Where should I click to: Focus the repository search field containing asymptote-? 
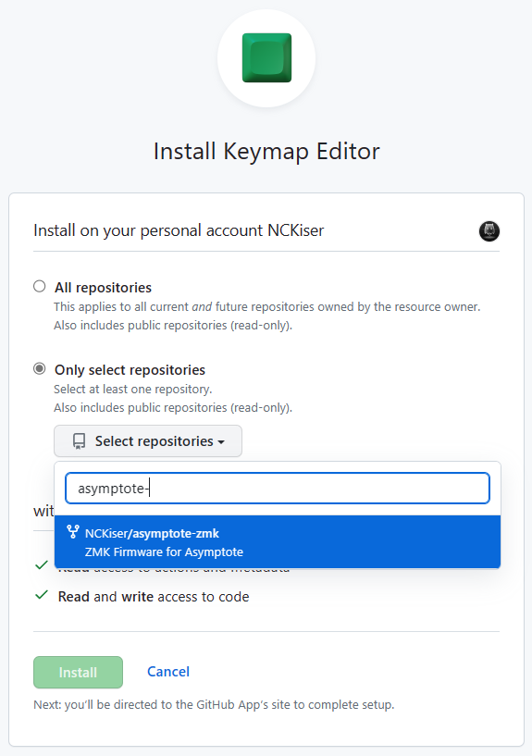tap(278, 489)
